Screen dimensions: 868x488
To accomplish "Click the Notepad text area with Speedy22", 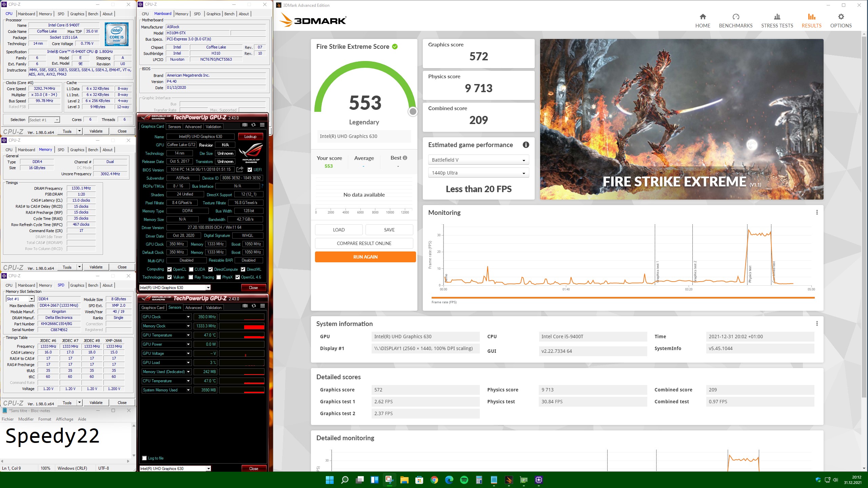I will (66, 441).
